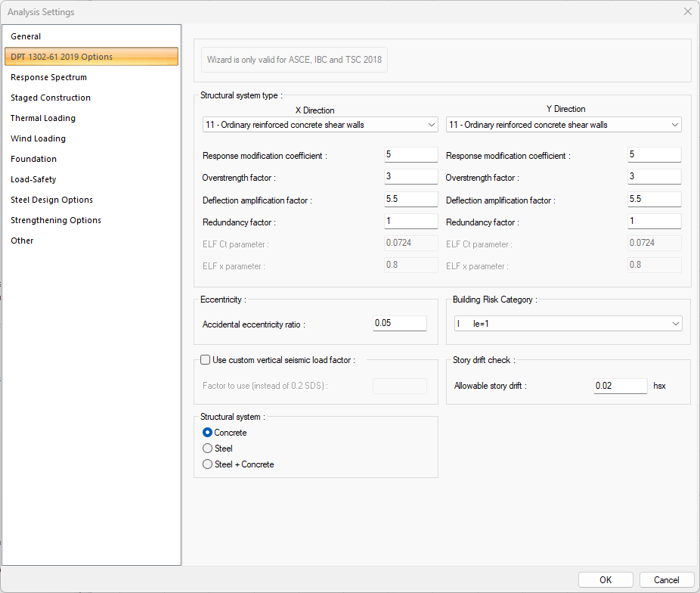The image size is (700, 593).
Task: Open the Foundation settings page
Action: pyautogui.click(x=33, y=159)
